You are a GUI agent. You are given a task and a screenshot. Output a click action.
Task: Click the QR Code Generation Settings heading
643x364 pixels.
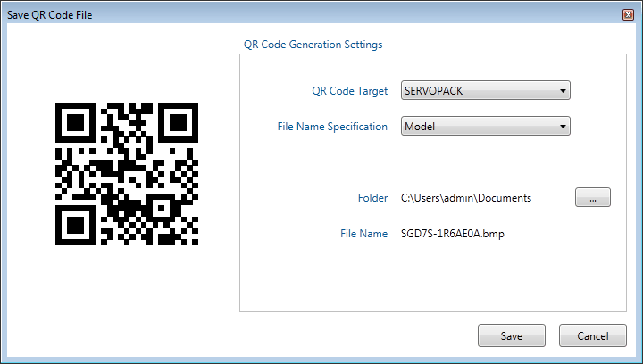pyautogui.click(x=313, y=44)
